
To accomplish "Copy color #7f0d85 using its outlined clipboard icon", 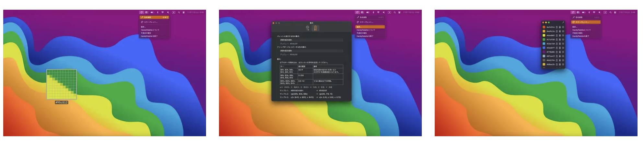I will (x=557, y=52).
